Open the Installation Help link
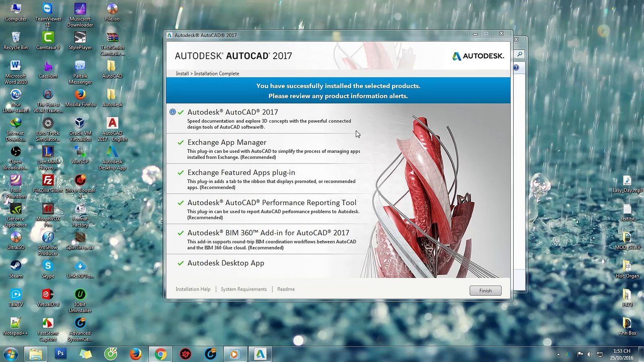Viewport: 644px width, 362px height. (x=193, y=289)
